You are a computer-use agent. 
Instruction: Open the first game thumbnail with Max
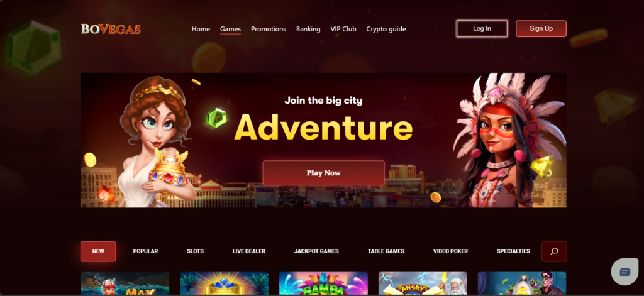[125, 283]
